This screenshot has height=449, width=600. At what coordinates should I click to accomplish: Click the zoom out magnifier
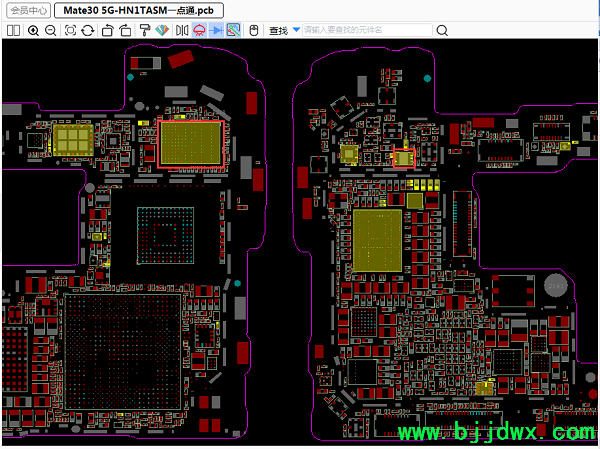click(x=51, y=30)
